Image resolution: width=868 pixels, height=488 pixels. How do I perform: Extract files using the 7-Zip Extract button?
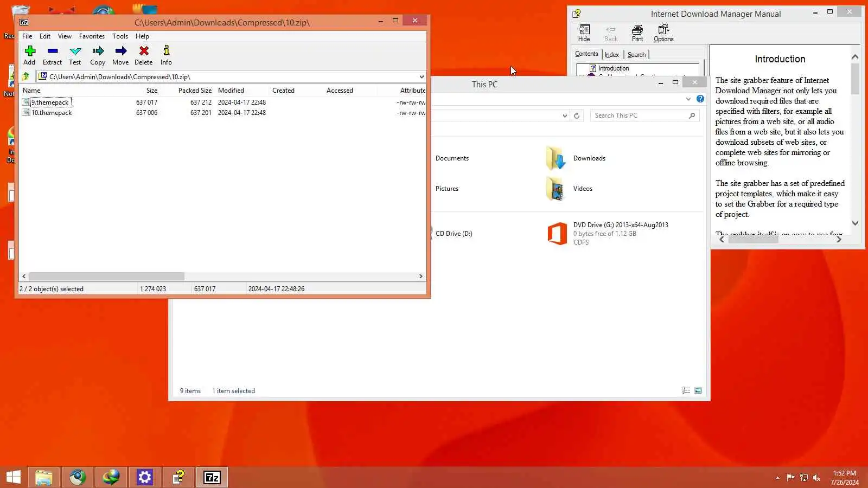pos(52,55)
